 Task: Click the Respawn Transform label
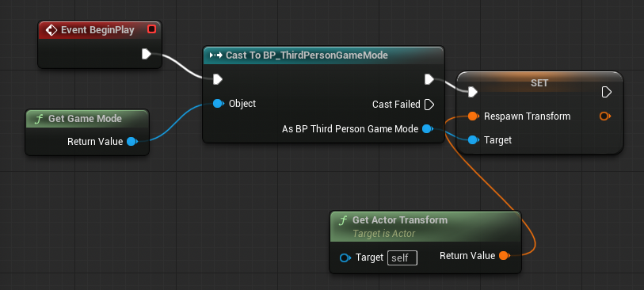coord(528,116)
